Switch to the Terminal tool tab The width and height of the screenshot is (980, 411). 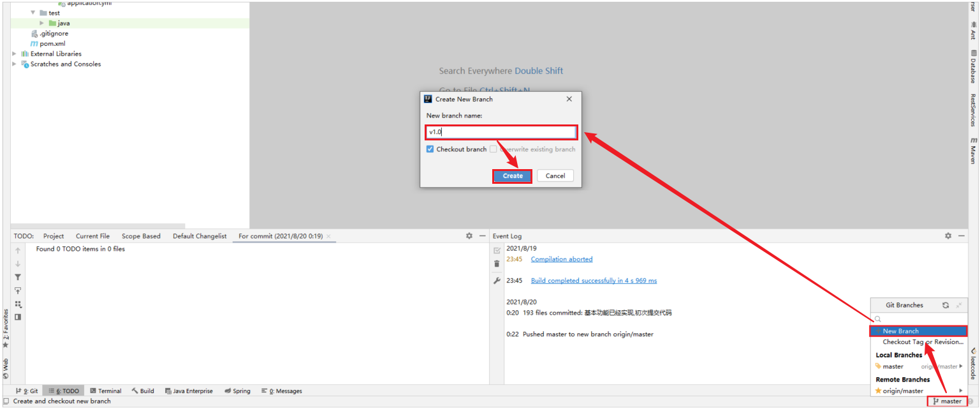coord(105,391)
